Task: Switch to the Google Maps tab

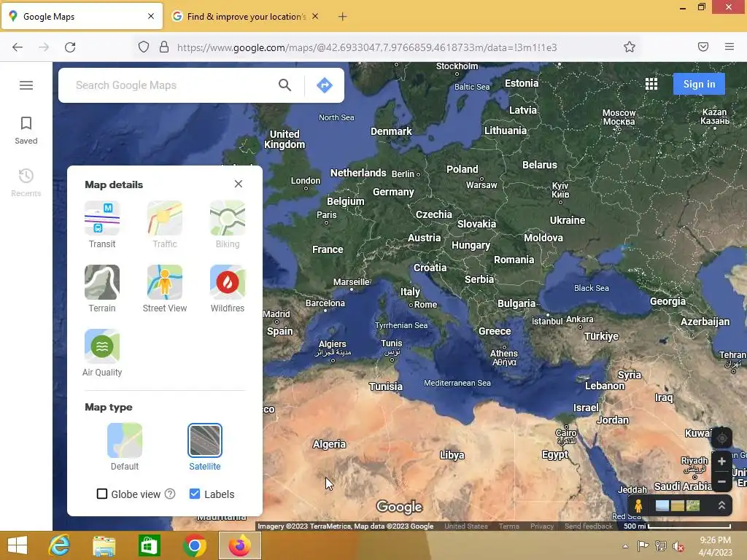Action: [x=82, y=17]
